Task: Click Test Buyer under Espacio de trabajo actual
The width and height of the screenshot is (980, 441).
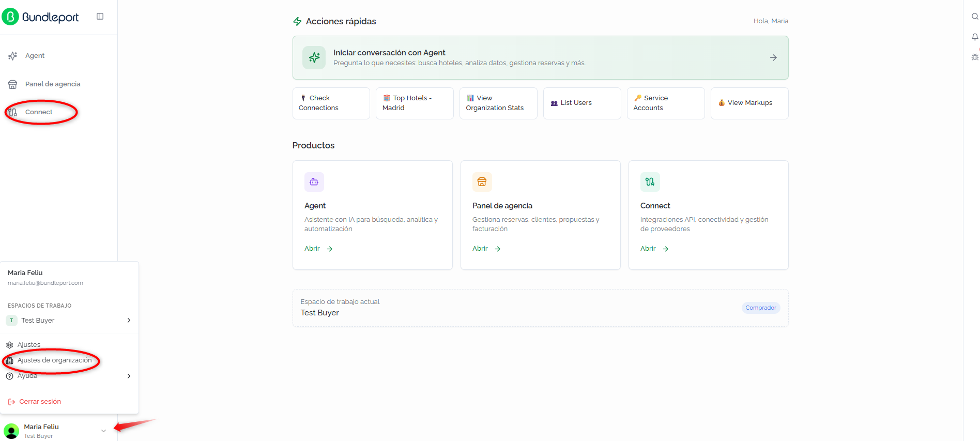Action: coord(320,313)
